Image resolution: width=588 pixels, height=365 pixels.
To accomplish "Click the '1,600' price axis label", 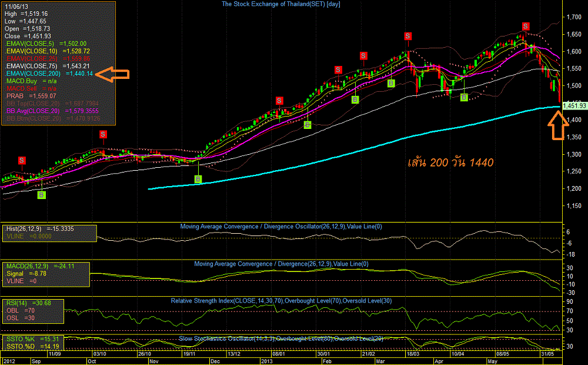I will click(x=574, y=51).
